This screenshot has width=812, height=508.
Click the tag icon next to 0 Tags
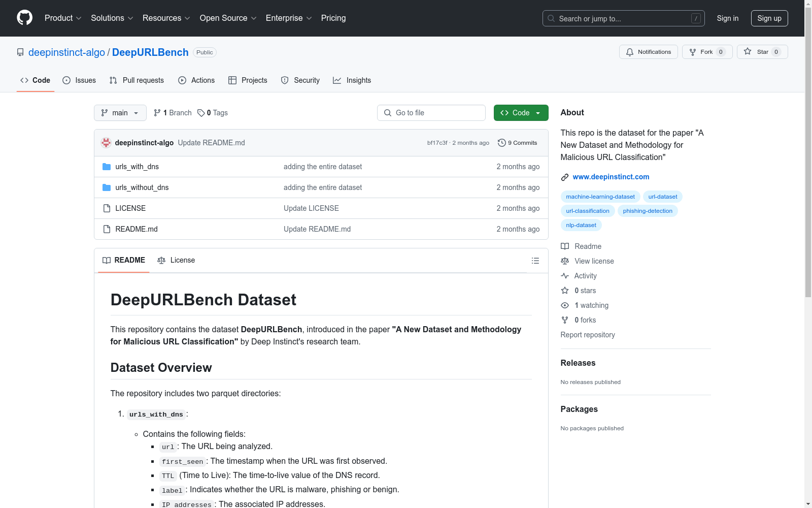[x=201, y=113]
